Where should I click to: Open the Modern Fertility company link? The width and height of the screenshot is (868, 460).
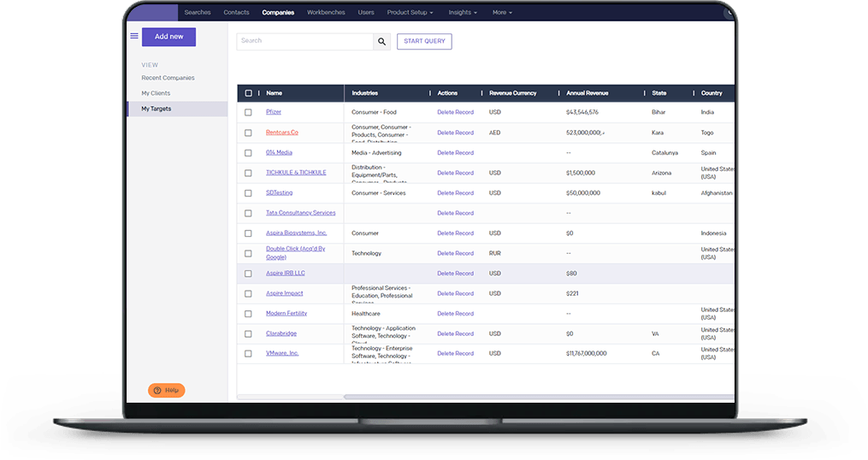(x=286, y=313)
